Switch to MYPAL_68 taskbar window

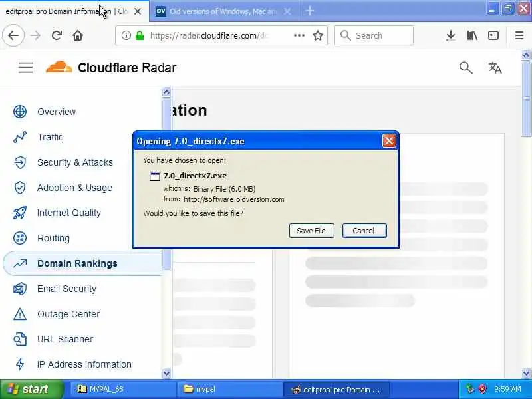123,389
